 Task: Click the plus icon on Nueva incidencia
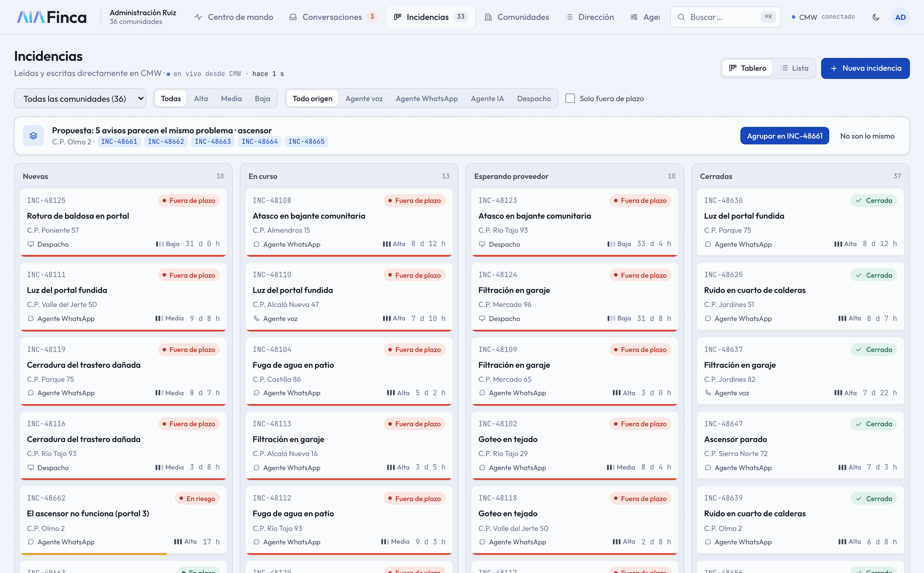(834, 68)
